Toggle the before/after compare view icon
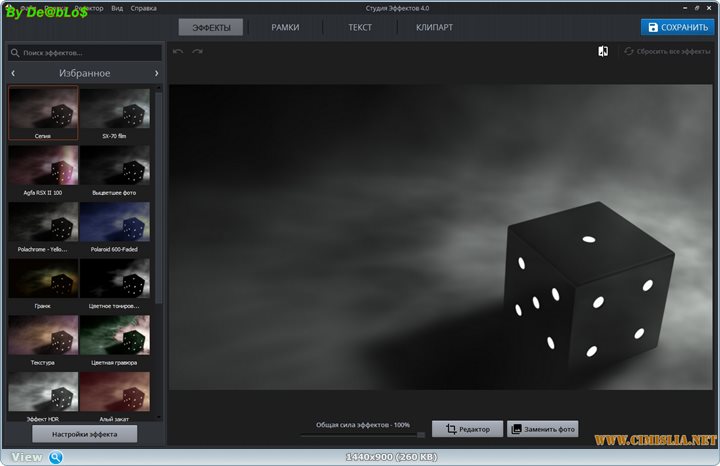 [x=603, y=51]
